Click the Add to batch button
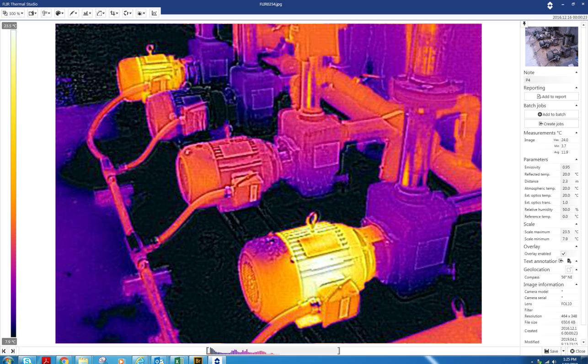 [551, 114]
